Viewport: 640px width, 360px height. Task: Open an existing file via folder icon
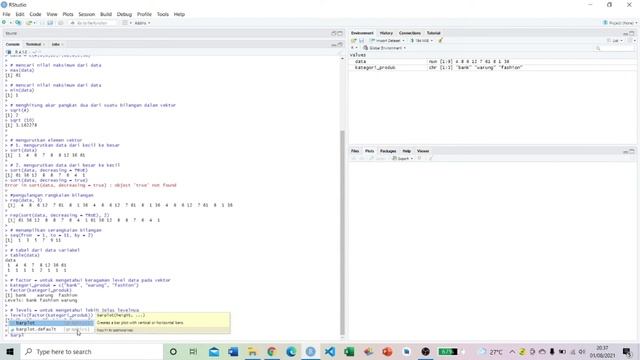click(x=29, y=23)
